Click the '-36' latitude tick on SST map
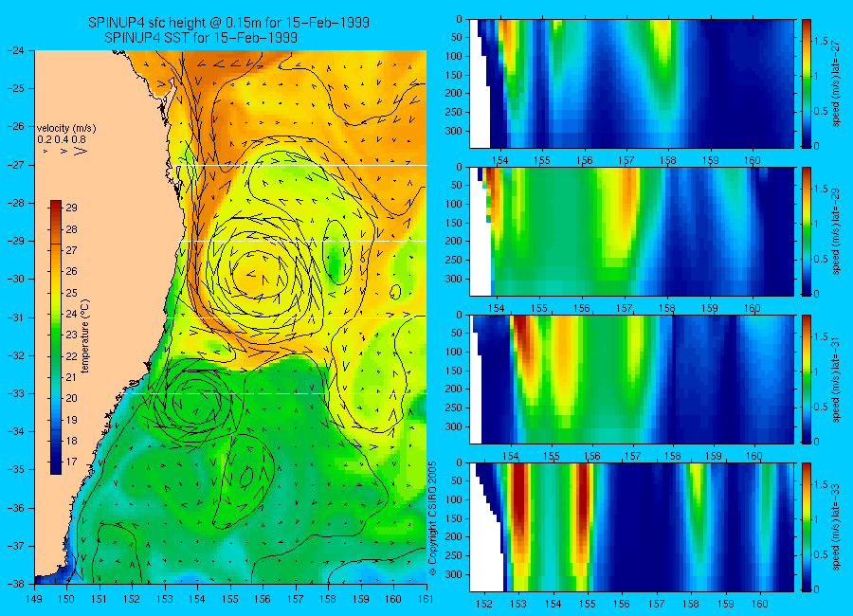 [x=16, y=508]
